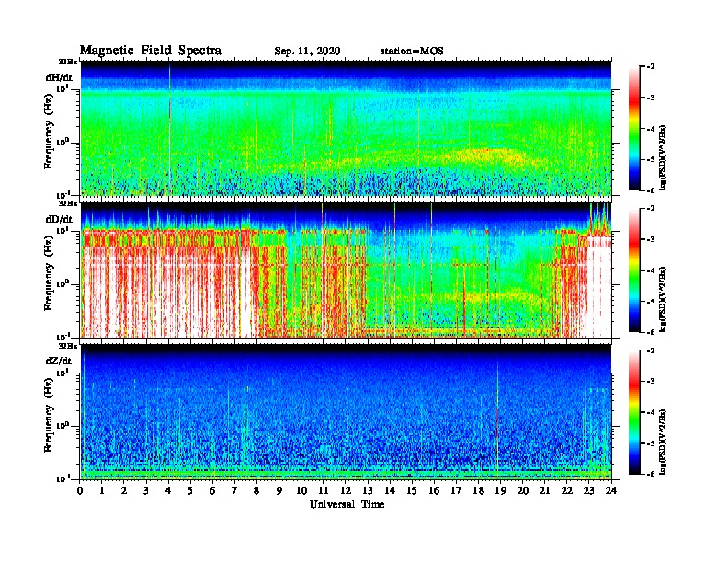Click hour tick label "6" on the time axis
728x563 pixels.
[x=212, y=491]
